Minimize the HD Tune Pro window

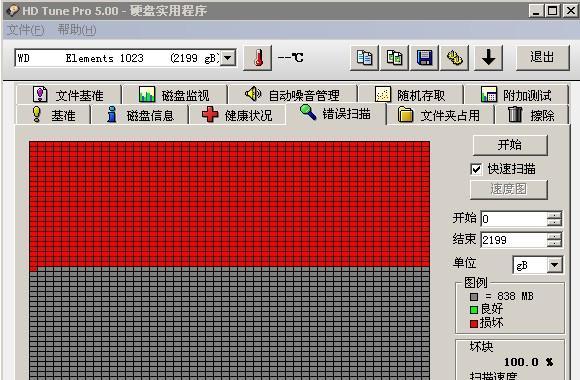(x=536, y=11)
